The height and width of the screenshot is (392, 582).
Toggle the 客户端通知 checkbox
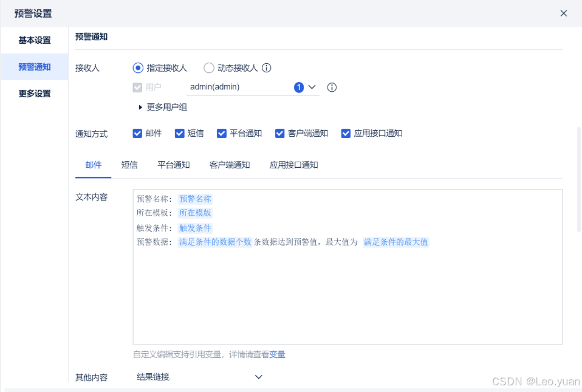[x=280, y=133]
